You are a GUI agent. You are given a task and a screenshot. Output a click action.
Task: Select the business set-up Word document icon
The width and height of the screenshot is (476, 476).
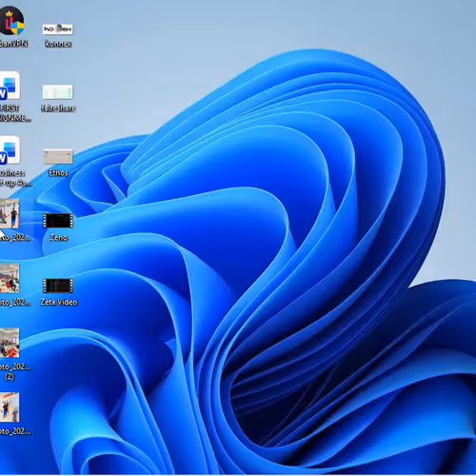pyautogui.click(x=10, y=150)
